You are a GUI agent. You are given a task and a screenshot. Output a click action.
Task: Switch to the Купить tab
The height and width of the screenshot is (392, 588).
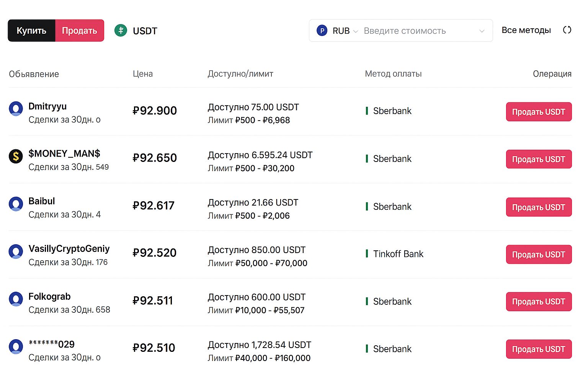point(31,31)
